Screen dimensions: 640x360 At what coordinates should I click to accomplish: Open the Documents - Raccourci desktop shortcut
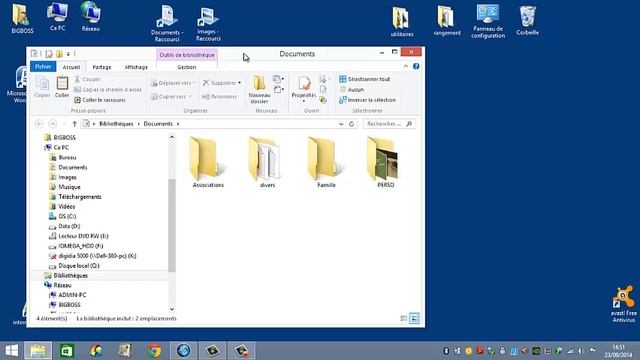point(167,23)
